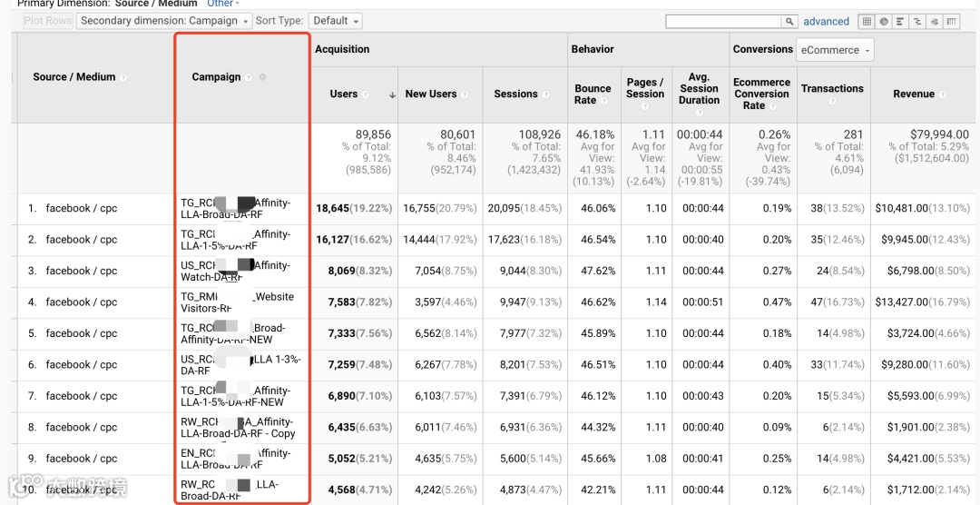Click the Source / Medium column header
Screen dimensions: 980x505
pyautogui.click(x=73, y=77)
